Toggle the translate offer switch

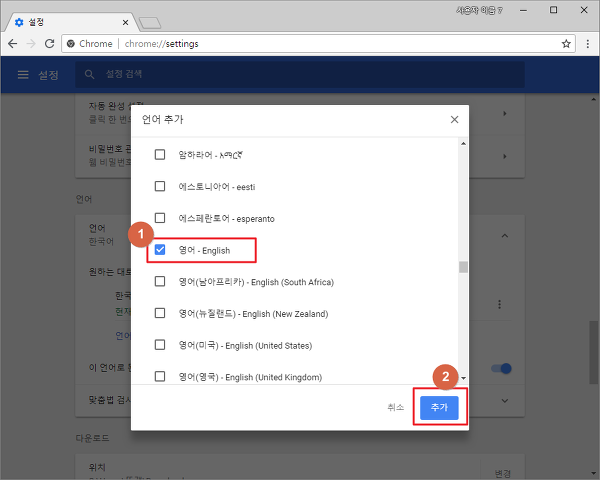501,369
